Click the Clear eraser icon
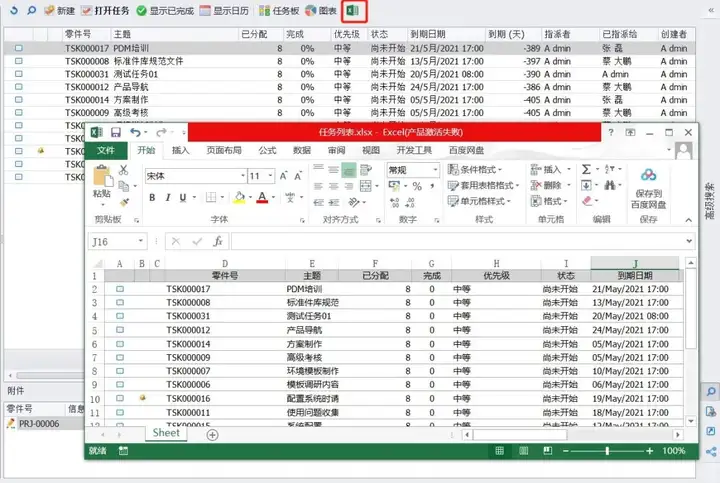This screenshot has width=720, height=483. tap(587, 201)
